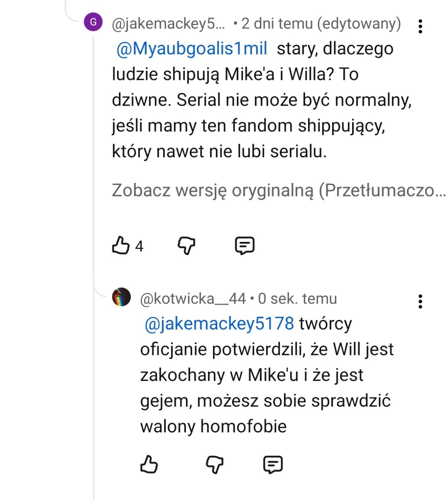Open the @jakemackey5178 mention link
The image size is (448, 500).
(x=219, y=324)
